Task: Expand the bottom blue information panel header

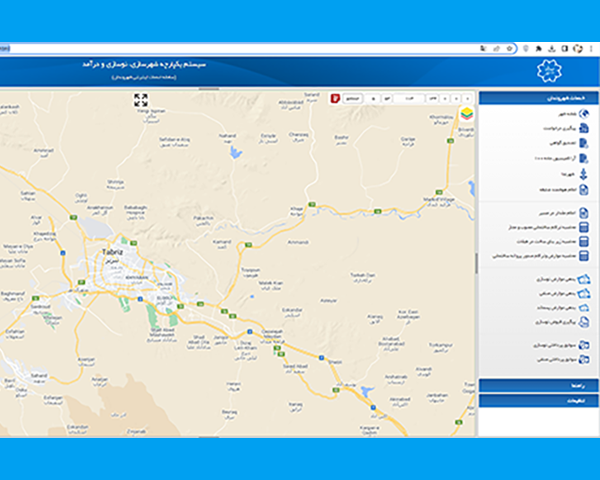Action: [538, 400]
